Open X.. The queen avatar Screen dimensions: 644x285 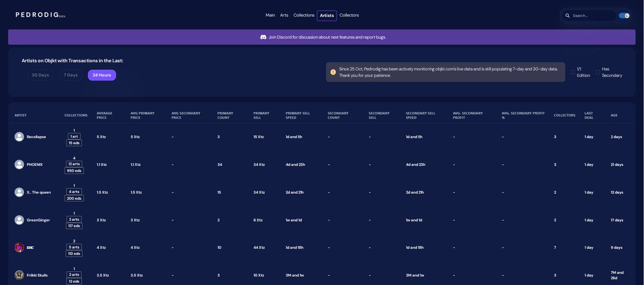tap(19, 192)
